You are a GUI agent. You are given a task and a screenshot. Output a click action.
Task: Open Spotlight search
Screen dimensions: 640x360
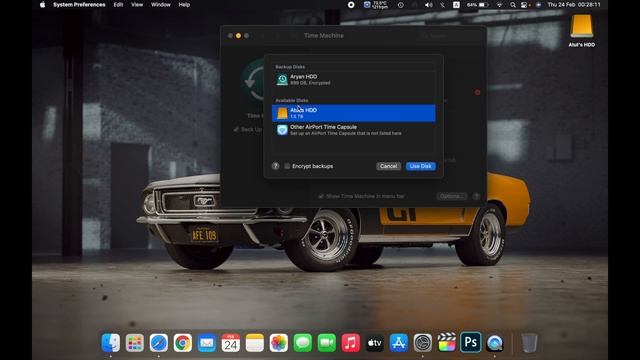pyautogui.click(x=513, y=5)
